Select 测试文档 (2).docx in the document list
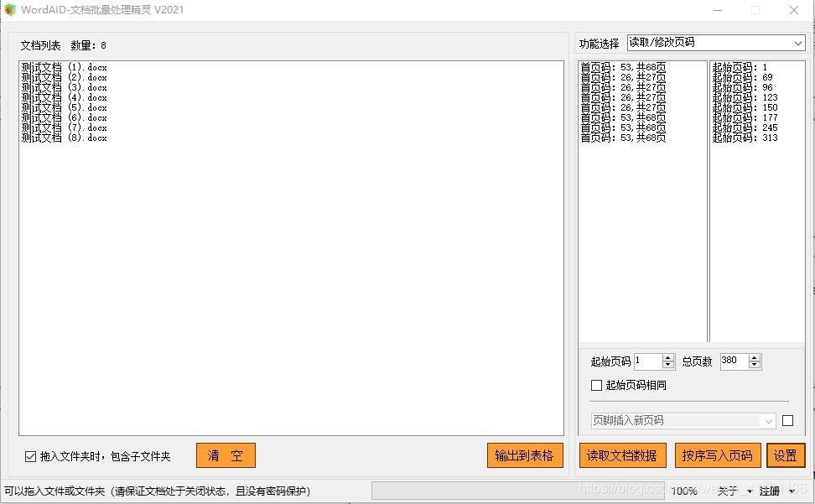Screen dimensions: 815x504 [x=65, y=77]
